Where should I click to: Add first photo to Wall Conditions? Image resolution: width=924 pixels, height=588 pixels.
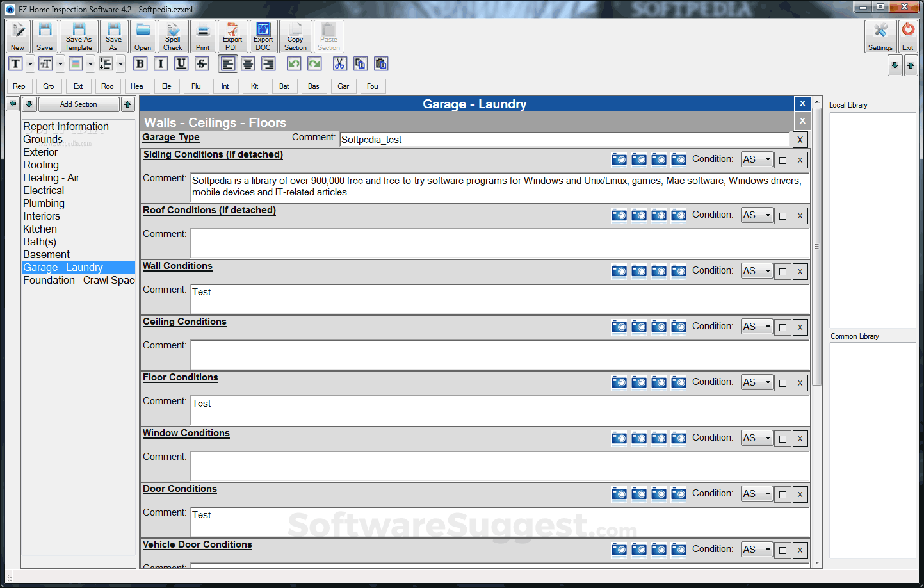tap(619, 271)
